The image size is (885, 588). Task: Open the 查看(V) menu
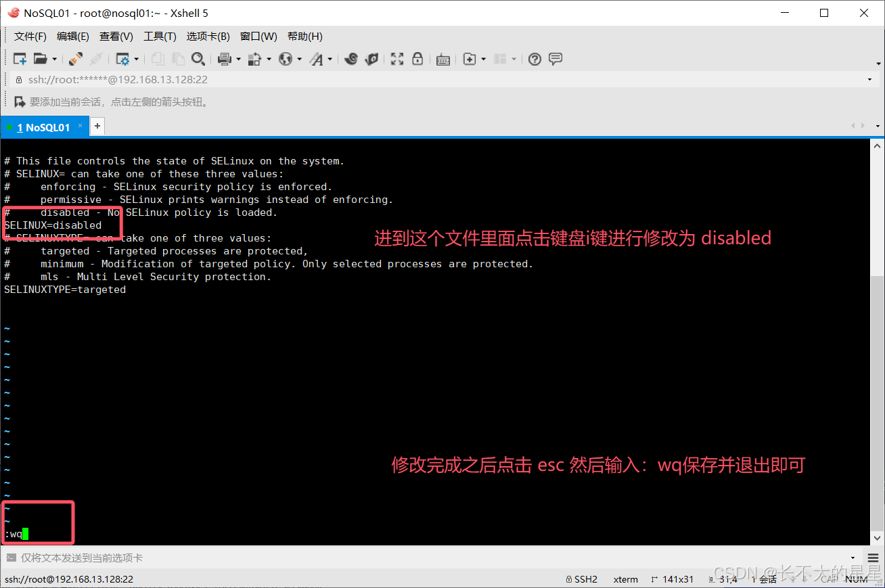click(x=116, y=37)
